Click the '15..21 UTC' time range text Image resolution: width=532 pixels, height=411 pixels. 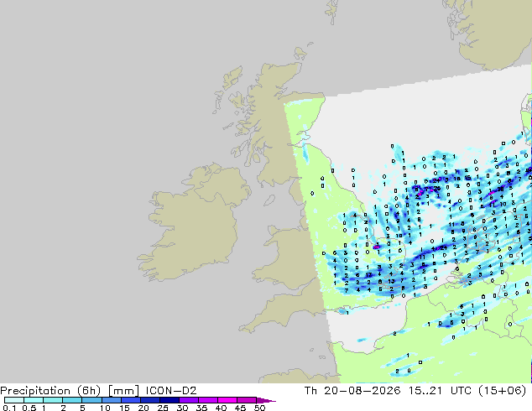440,390
